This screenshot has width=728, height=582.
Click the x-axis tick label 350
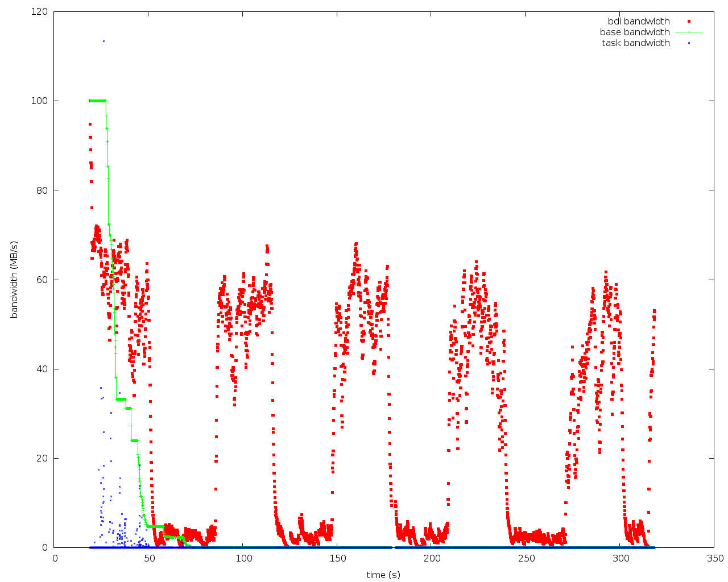pos(714,559)
